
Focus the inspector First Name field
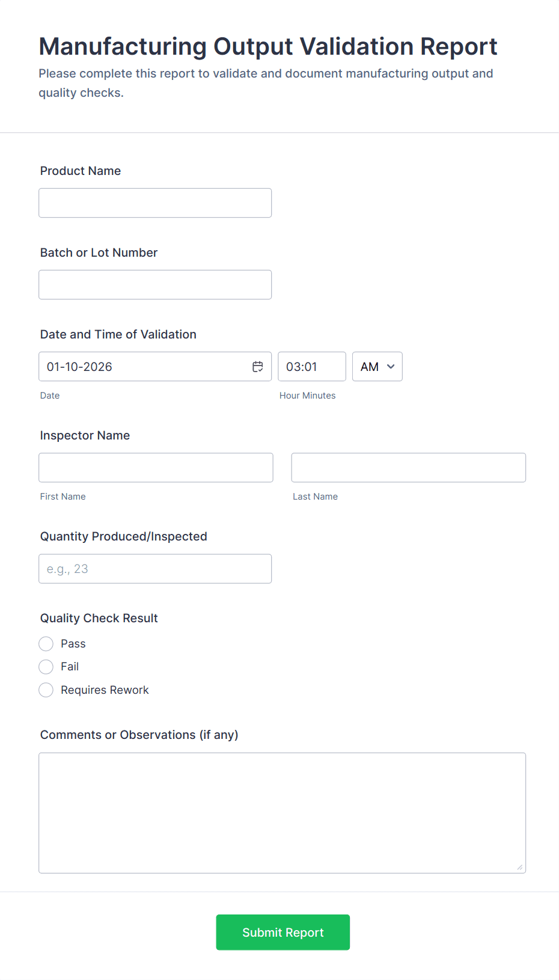[x=156, y=467]
